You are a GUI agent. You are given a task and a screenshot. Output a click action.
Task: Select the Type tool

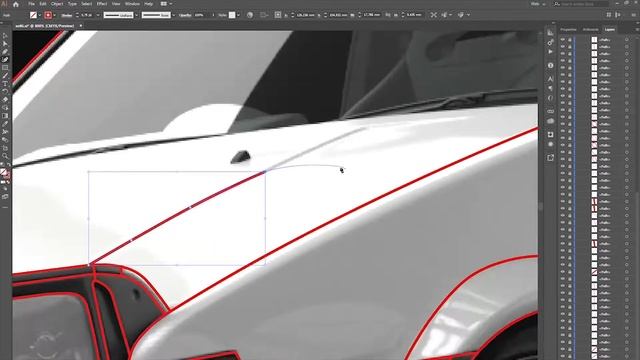tap(5, 84)
